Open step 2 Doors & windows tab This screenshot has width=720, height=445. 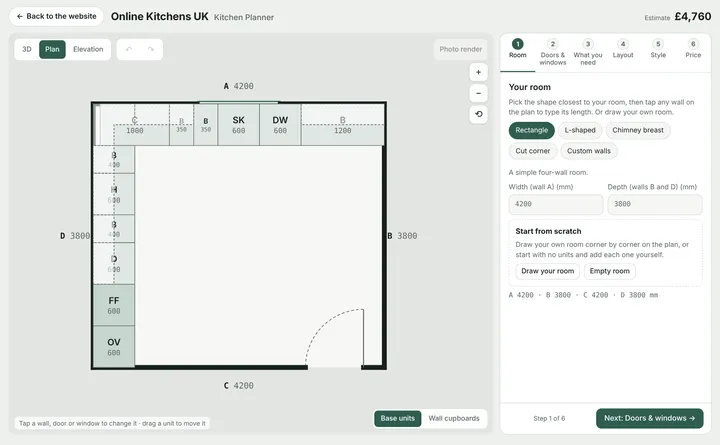click(552, 52)
